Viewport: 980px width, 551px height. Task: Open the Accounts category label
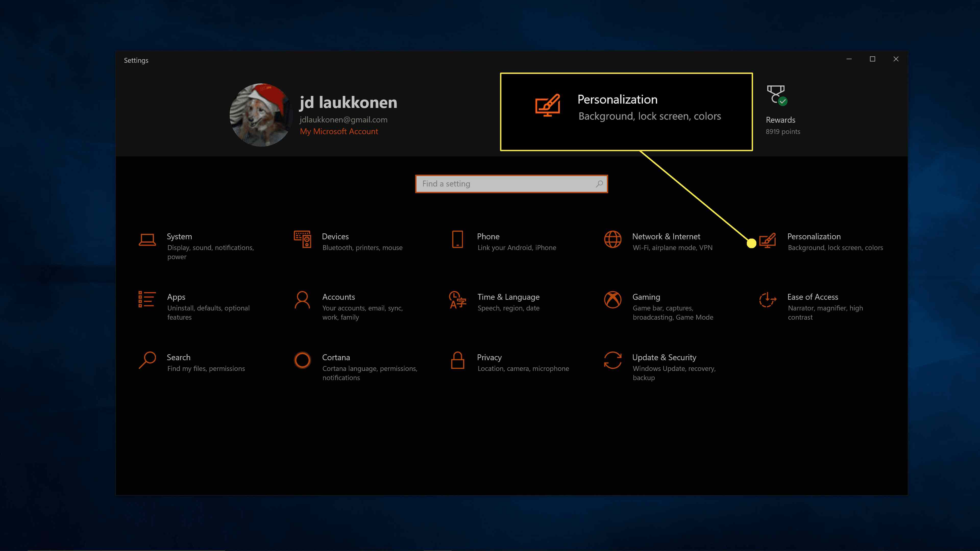tap(338, 297)
